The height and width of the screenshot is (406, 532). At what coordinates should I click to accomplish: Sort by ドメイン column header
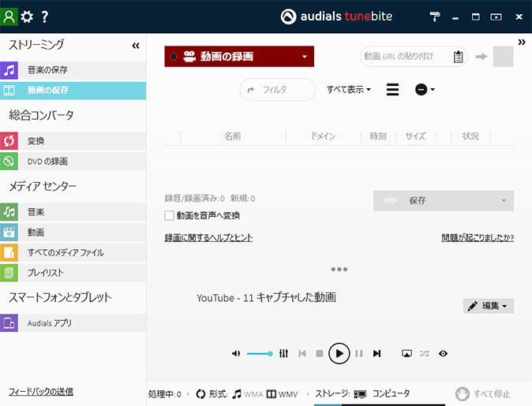pyautogui.click(x=323, y=136)
